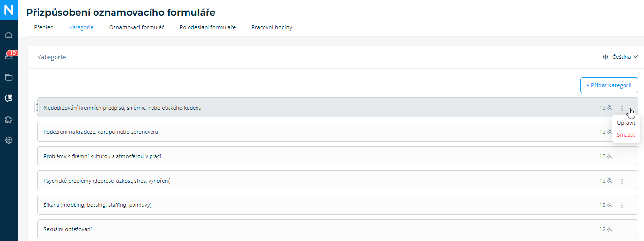Open three-dot menu for Problémy s firemní kulturou
Image resolution: width=644 pixels, height=241 pixels.
(x=622, y=157)
